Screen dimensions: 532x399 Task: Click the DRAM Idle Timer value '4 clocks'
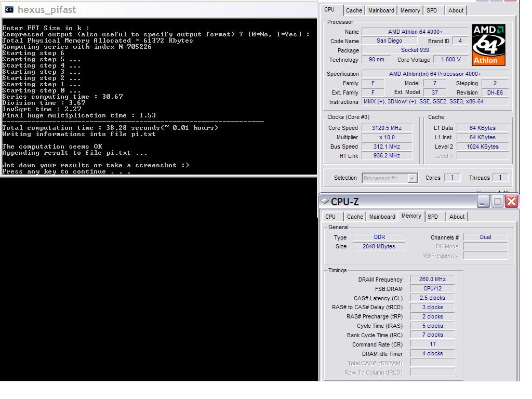433,353
